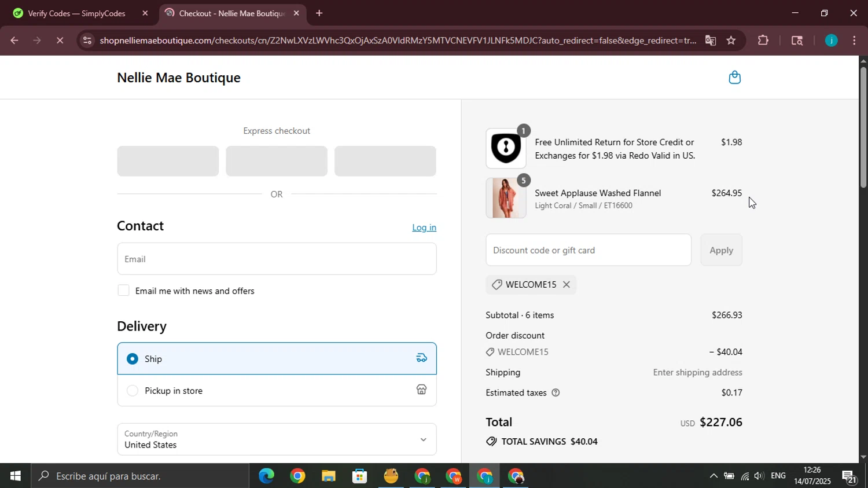This screenshot has width=868, height=488.
Task: Launch Microsoft Edge from the taskbar
Action: point(266,476)
